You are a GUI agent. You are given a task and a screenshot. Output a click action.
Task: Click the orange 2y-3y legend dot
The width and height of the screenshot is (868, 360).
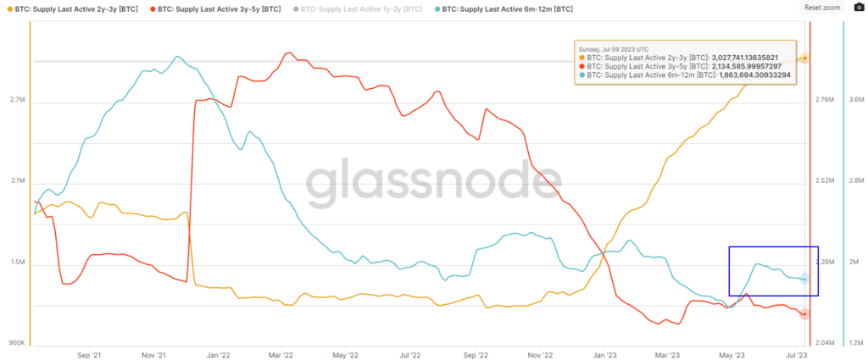8,7
